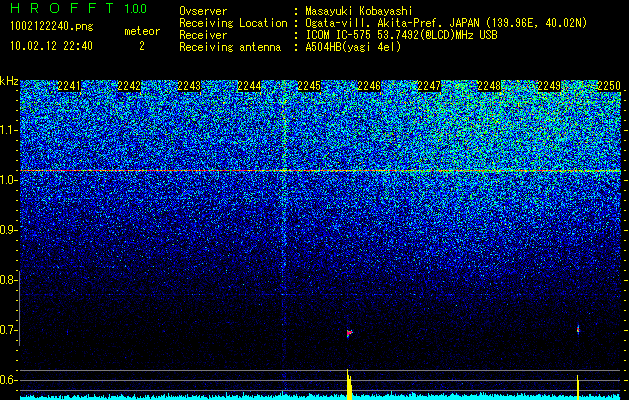Click the gray vertical range bar beside 0.8 kHz
Viewport: 629px width, 400px height.
point(19,308)
